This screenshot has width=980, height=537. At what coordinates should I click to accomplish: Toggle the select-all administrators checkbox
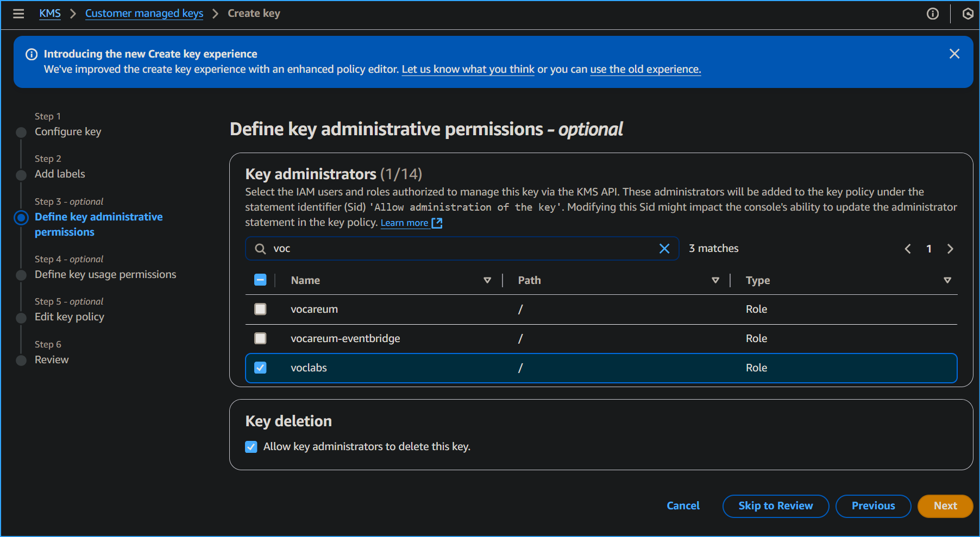[x=260, y=279]
